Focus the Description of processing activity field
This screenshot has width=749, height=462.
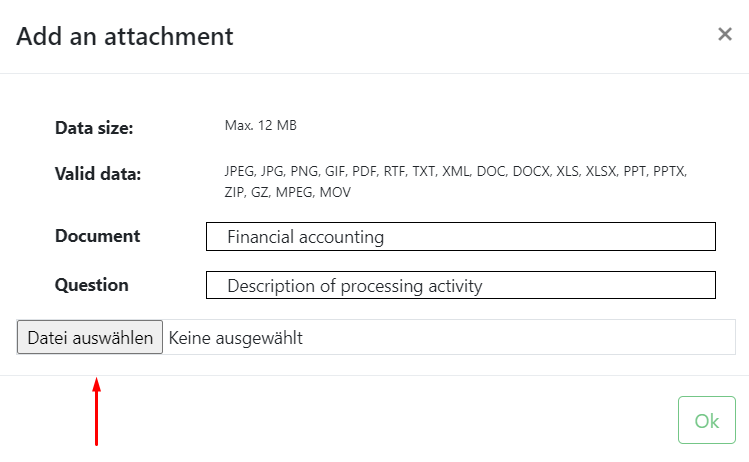point(460,285)
